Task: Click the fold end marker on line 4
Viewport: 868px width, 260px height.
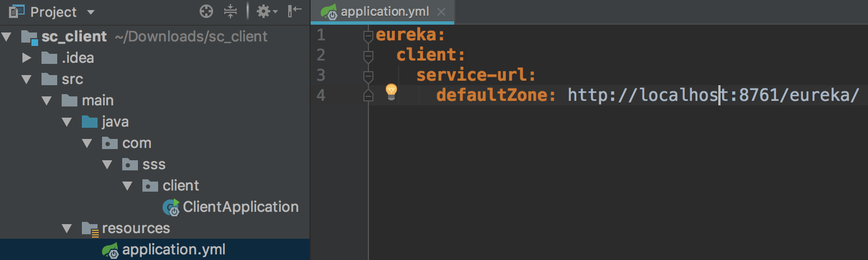Action: pos(368,95)
